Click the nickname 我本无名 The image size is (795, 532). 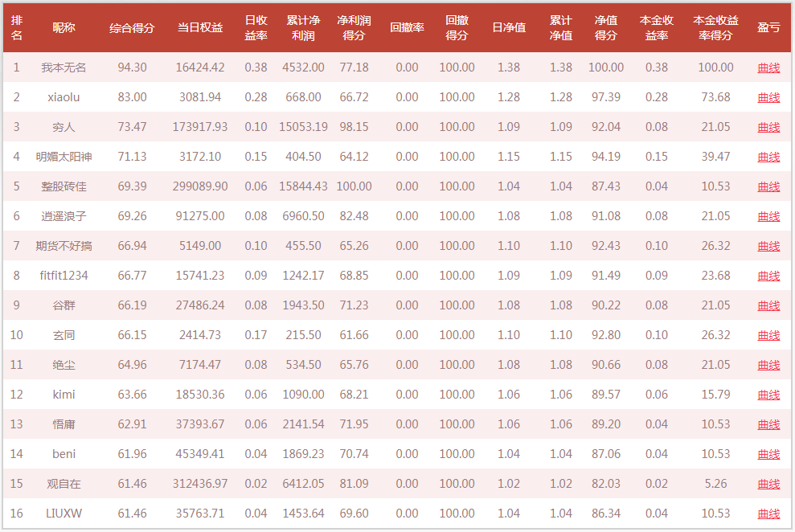tap(64, 68)
